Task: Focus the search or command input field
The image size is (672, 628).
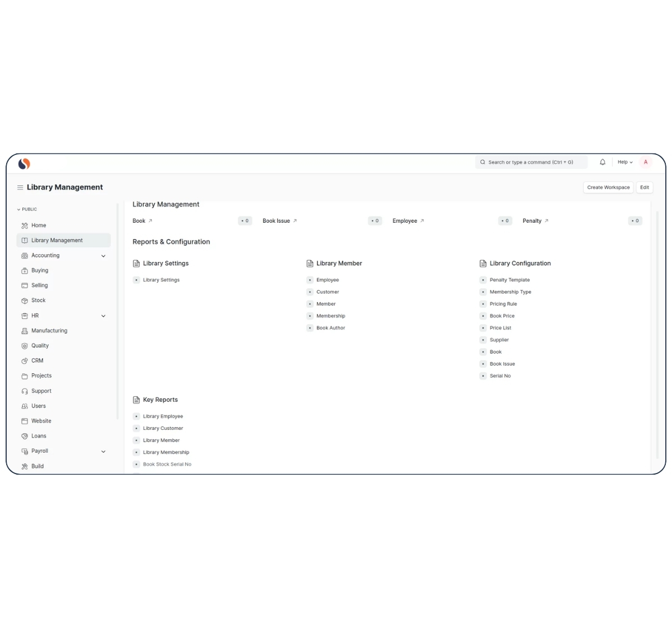Action: (531, 162)
